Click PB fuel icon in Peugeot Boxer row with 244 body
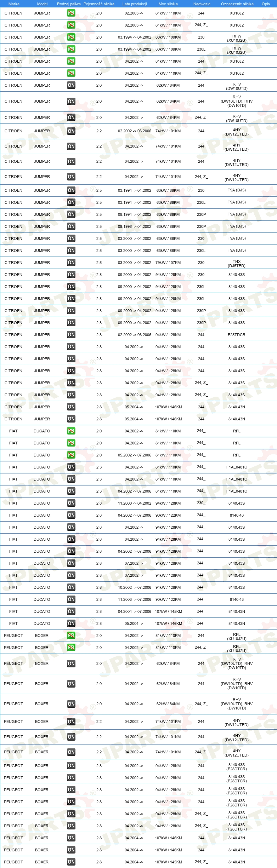Screen dimensions: 277x868 (x=71, y=636)
